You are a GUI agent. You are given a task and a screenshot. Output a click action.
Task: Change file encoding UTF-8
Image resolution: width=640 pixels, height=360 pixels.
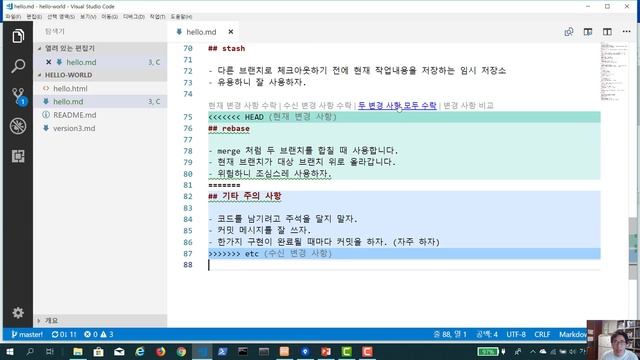[516, 334]
